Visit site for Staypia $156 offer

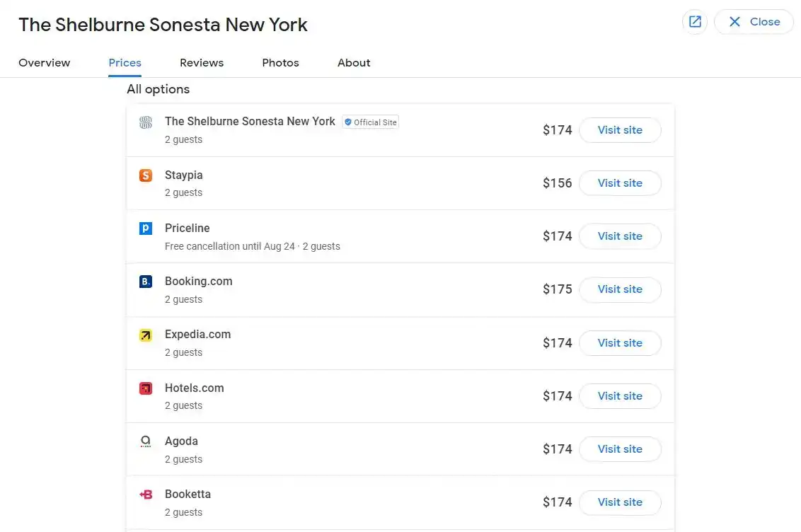620,183
